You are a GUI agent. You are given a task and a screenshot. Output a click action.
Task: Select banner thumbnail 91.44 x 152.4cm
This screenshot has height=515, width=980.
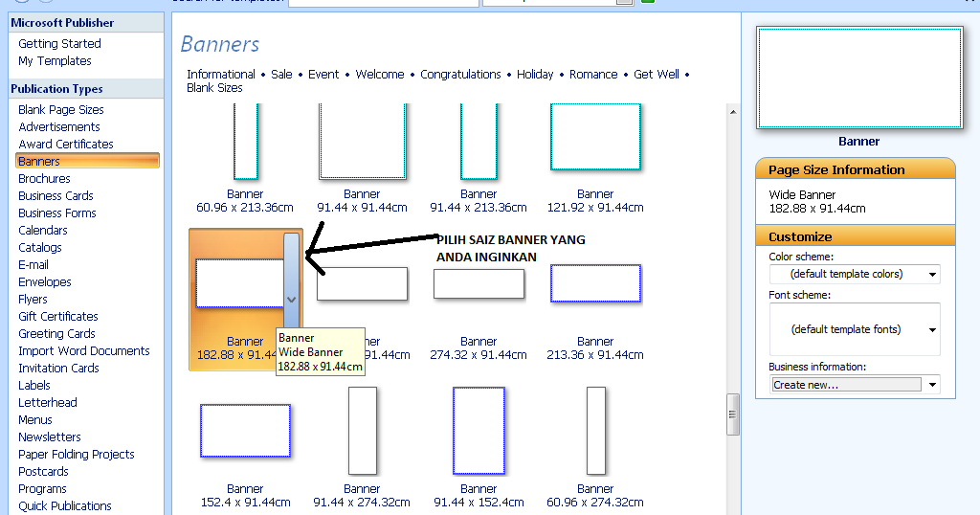point(479,432)
